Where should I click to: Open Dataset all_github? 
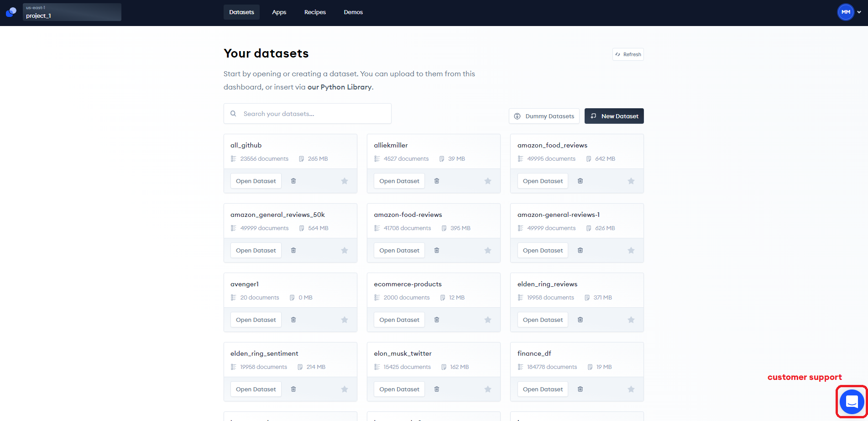click(x=256, y=181)
